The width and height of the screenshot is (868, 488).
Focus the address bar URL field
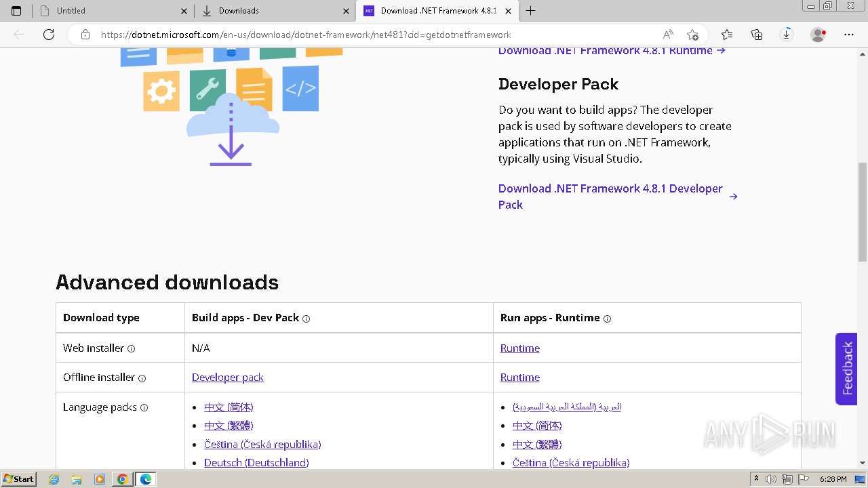point(305,35)
